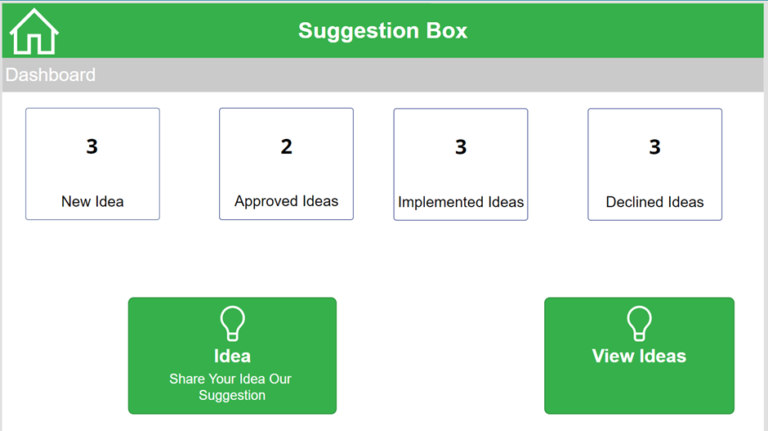768x431 pixels.
Task: Click the New Idea text label
Action: pos(92,202)
